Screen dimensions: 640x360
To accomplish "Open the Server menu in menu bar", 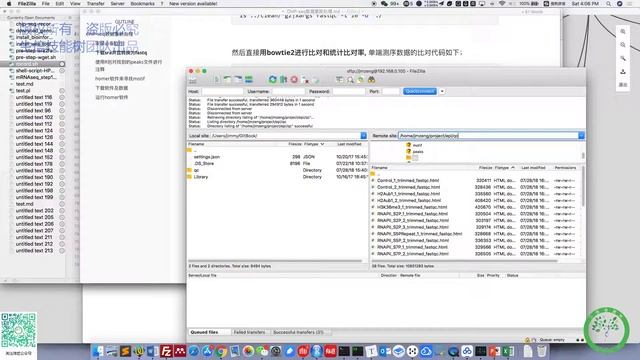I will tap(118, 4).
